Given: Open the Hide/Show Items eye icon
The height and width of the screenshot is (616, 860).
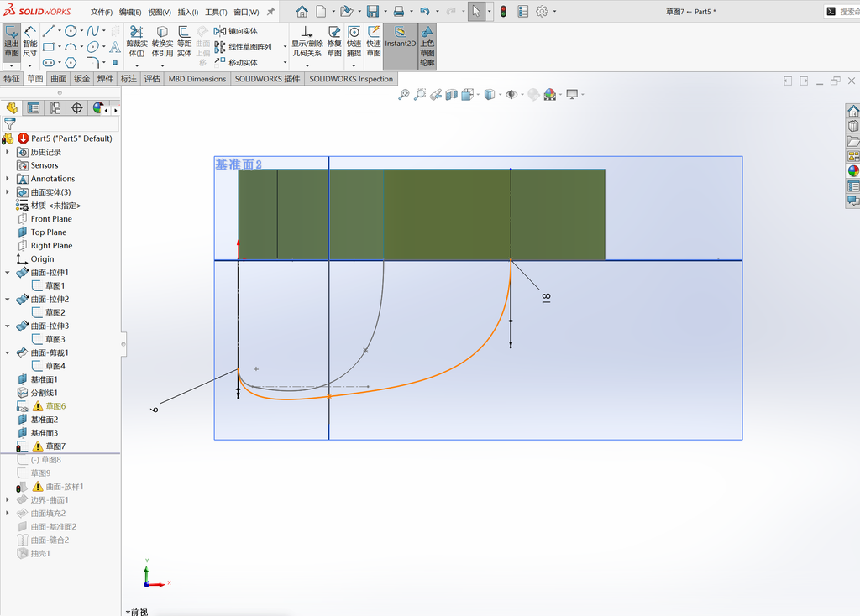Looking at the screenshot, I should coord(511,94).
